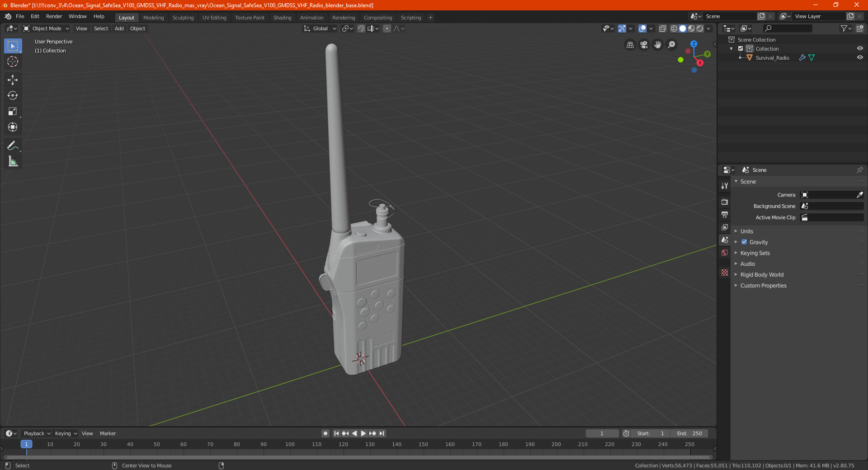This screenshot has height=470, width=868.
Task: Click the pan view hand icon
Action: coord(658,45)
